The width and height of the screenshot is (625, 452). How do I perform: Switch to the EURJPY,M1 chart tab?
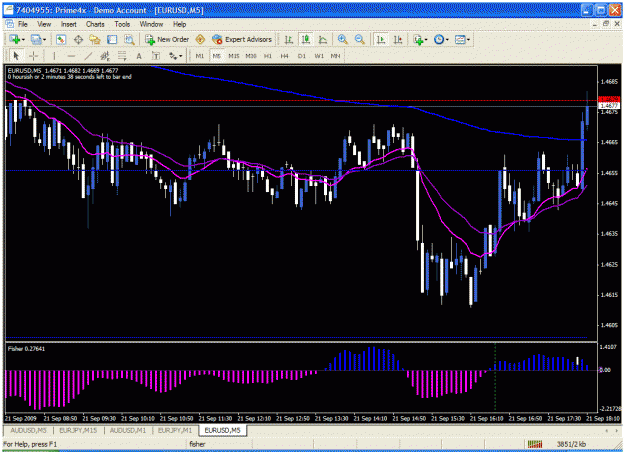point(175,430)
